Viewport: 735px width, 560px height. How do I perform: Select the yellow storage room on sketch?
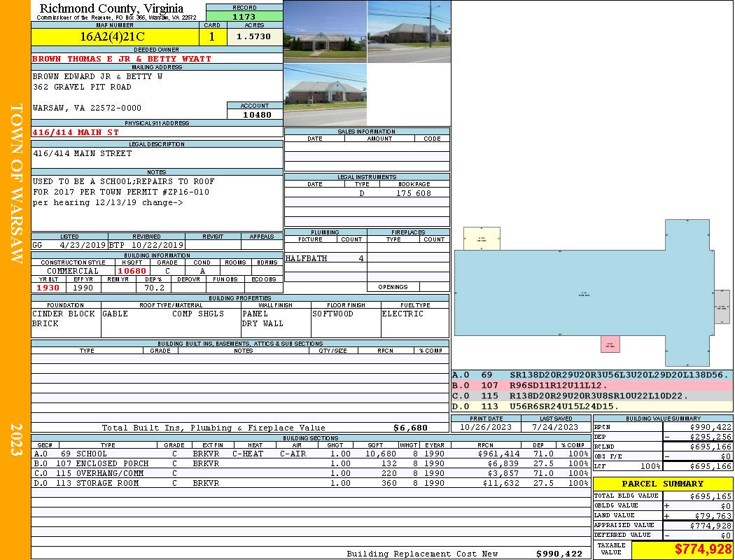click(482, 238)
